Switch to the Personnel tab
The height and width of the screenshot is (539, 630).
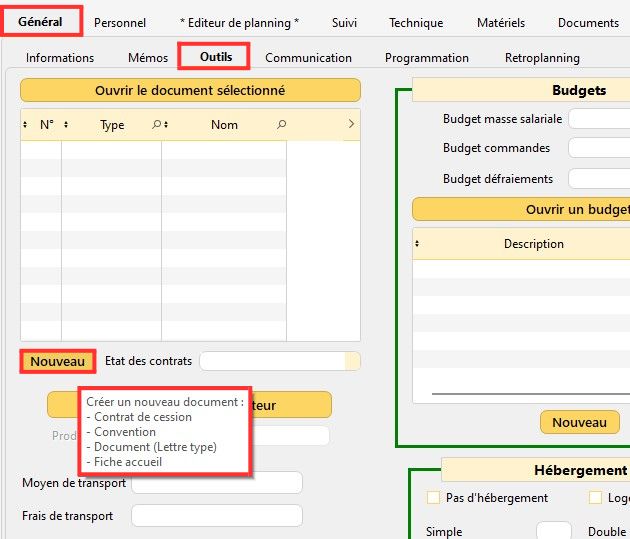120,22
